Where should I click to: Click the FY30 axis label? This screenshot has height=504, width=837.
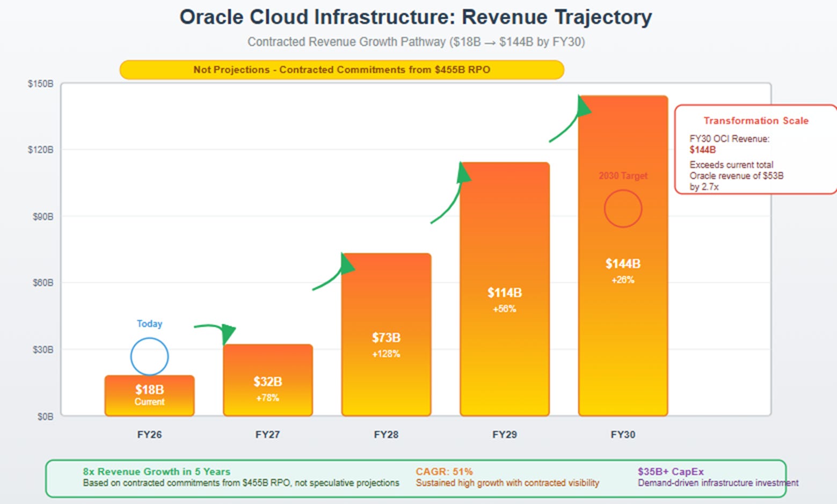623,434
